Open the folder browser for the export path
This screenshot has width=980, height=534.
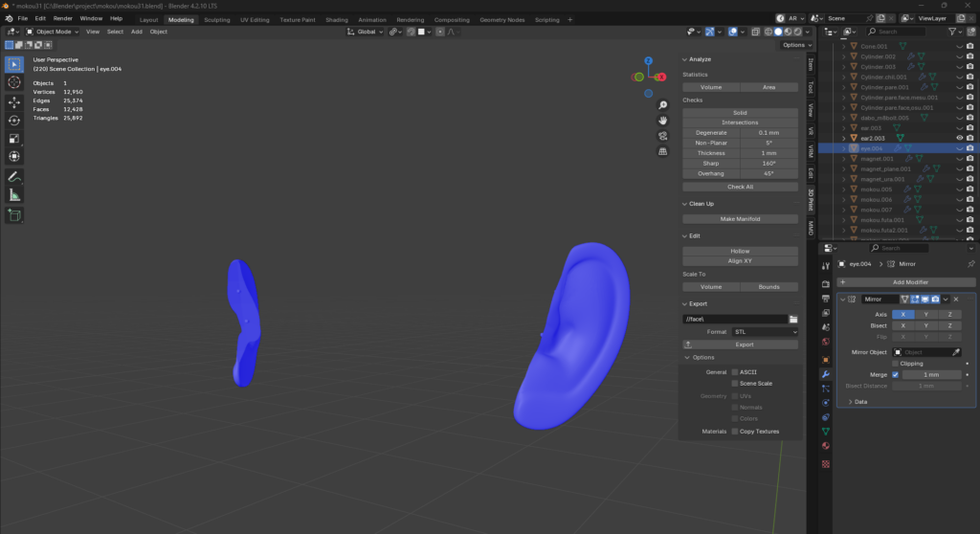(x=793, y=319)
